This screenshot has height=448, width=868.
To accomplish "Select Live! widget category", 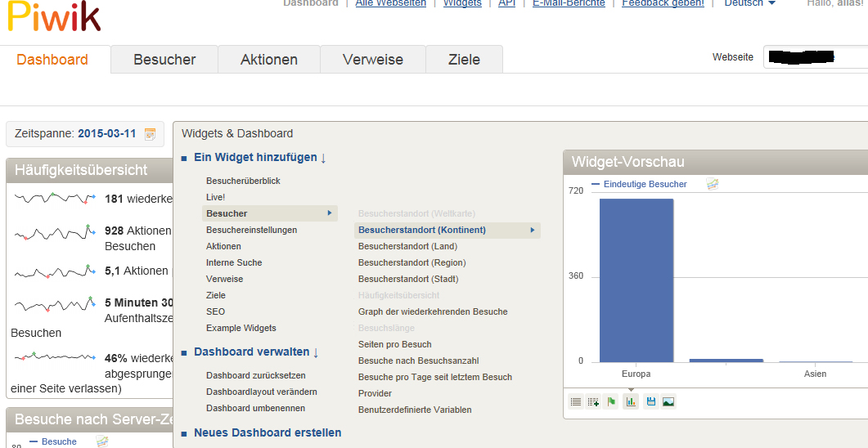I will pos(216,197).
